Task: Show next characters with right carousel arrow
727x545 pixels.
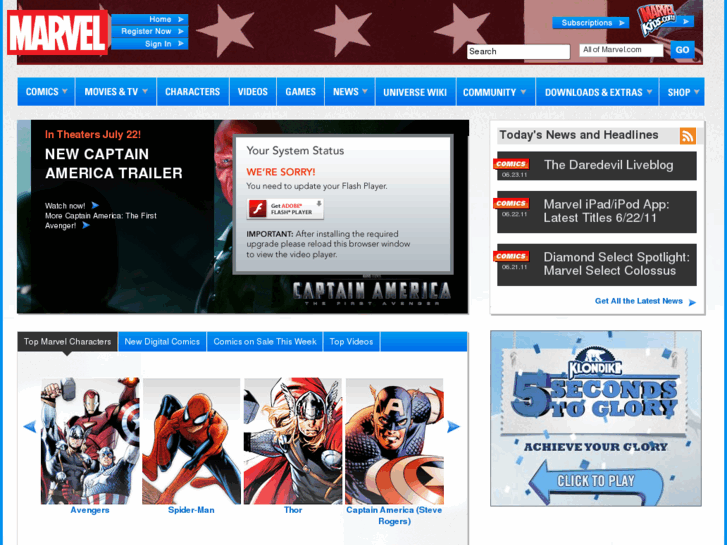Action: click(x=453, y=426)
